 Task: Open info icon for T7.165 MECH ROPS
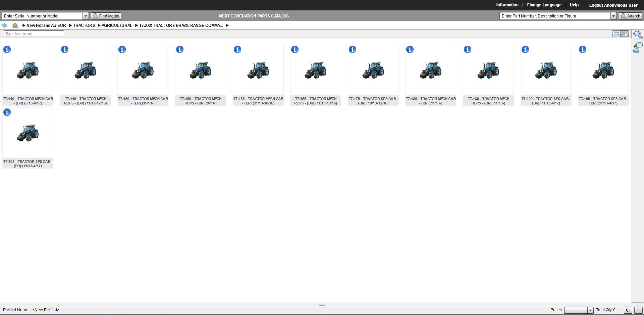click(295, 50)
